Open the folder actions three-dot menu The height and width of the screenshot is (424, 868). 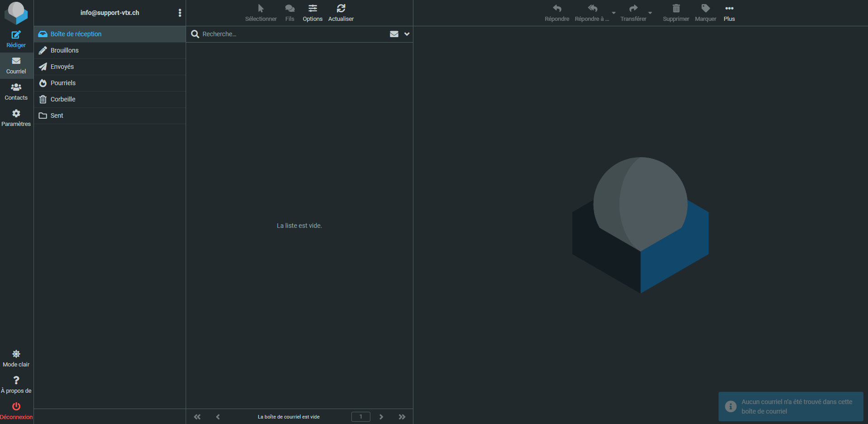(180, 13)
